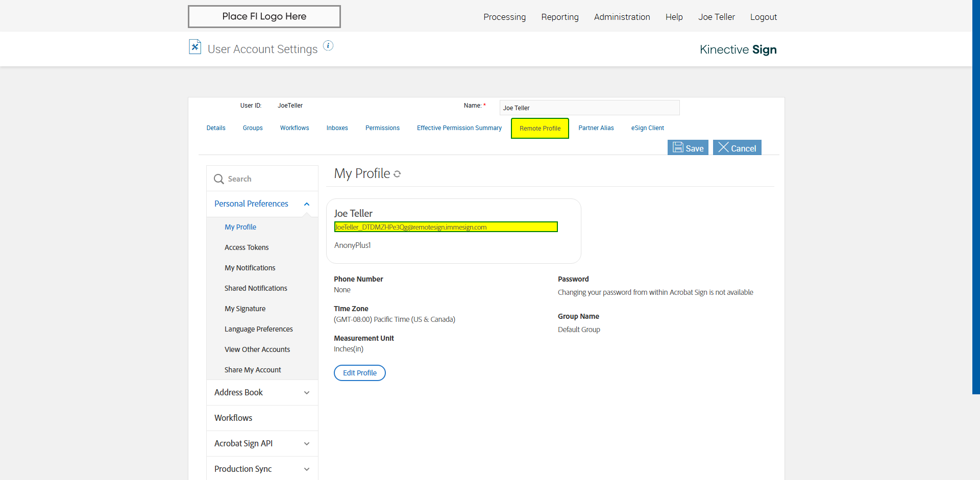980x480 pixels.
Task: Switch to the Permissions tab
Action: pyautogui.click(x=382, y=128)
